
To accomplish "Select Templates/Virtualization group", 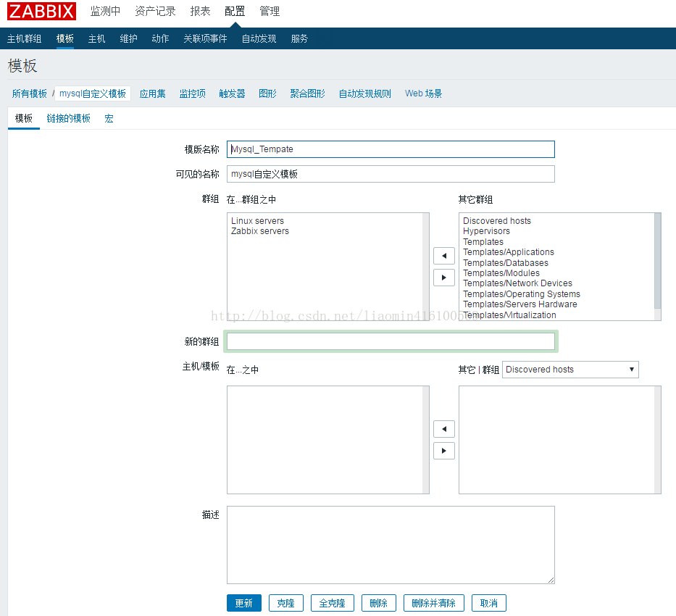I will (x=509, y=315).
